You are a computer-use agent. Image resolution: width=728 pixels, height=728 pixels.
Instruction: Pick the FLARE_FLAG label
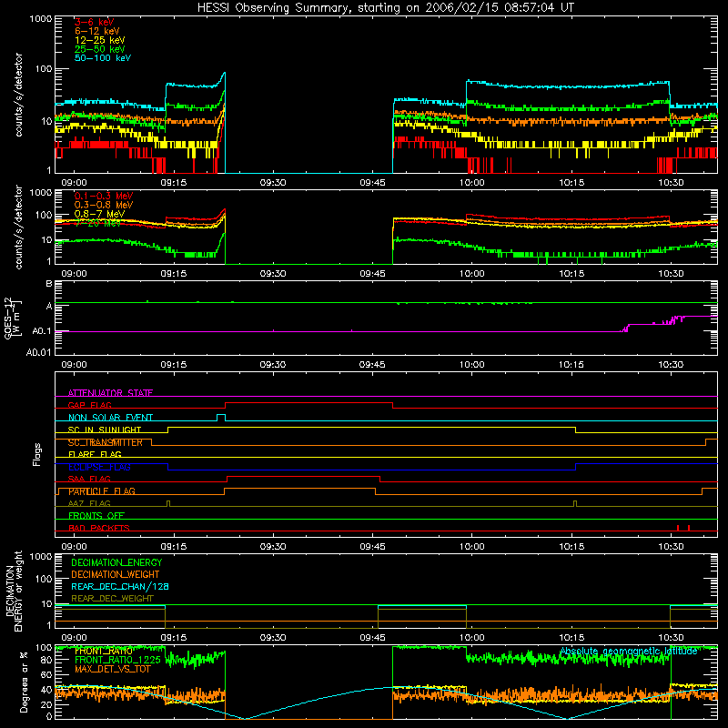[95, 454]
